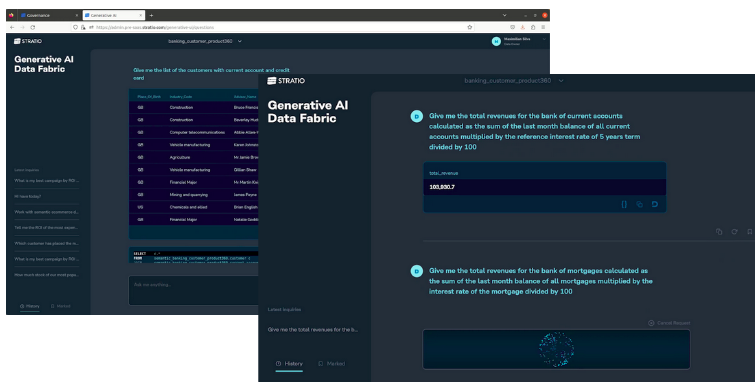Screen dimensions: 755x384
Task: Click the total_revenue value 103,930.7
Action: click(442, 187)
